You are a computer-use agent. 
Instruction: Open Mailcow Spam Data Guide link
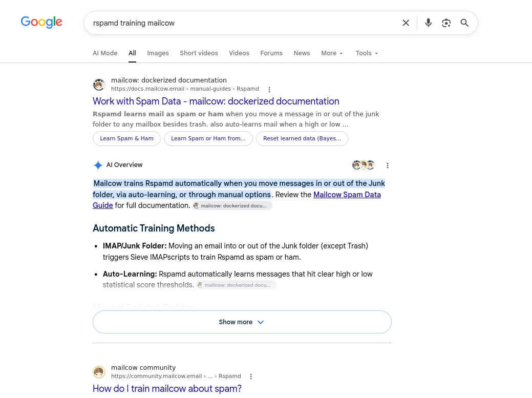[x=347, y=195]
